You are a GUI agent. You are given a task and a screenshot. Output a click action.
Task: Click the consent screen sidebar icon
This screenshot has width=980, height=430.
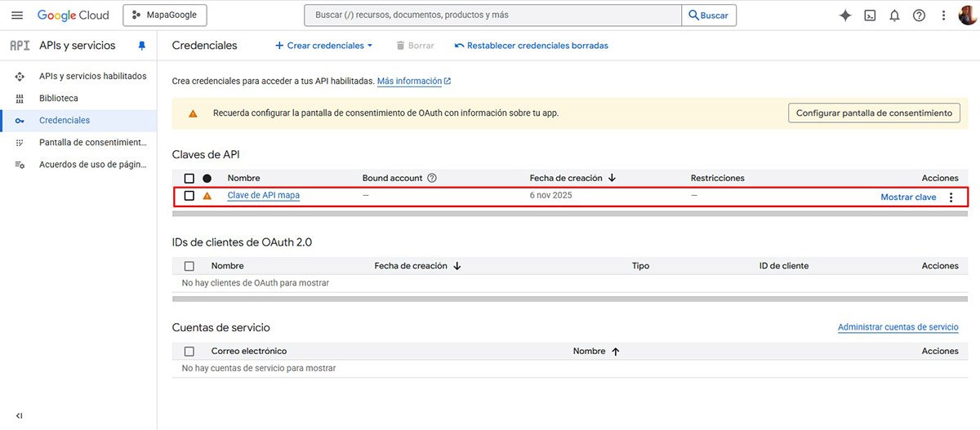(20, 142)
